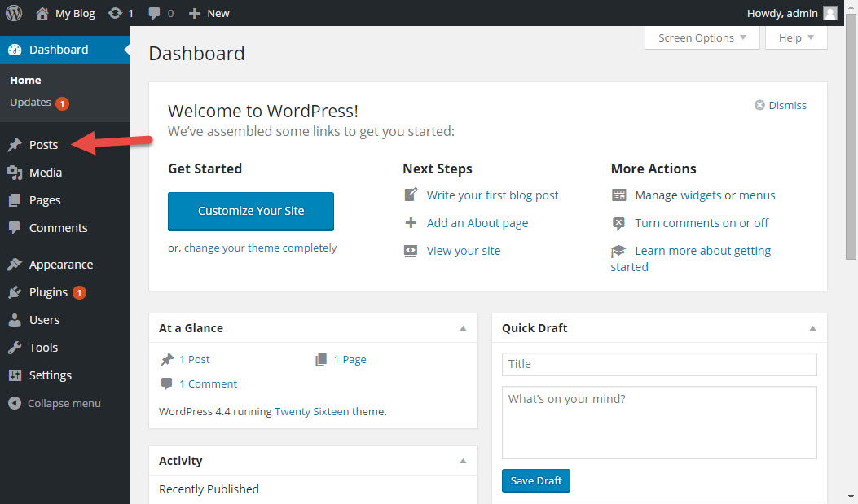This screenshot has height=504, width=858.
Task: Click the Media icon in sidebar
Action: pos(15,173)
